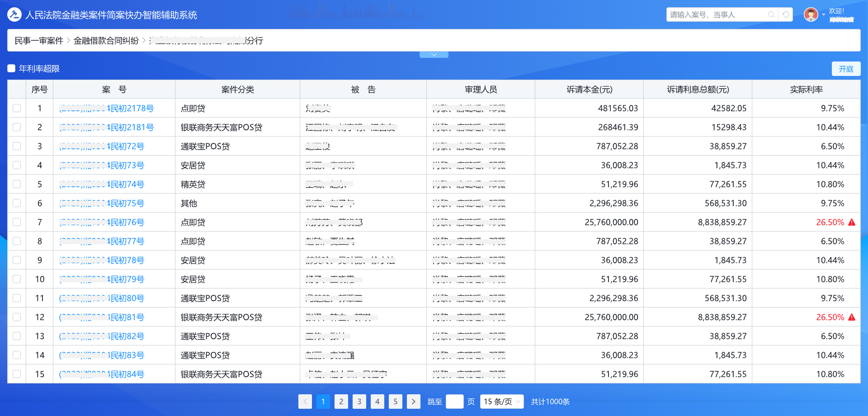Viewport: 868px width, 416px height.
Task: Open the user menu dropdown arrow
Action: pos(824,15)
